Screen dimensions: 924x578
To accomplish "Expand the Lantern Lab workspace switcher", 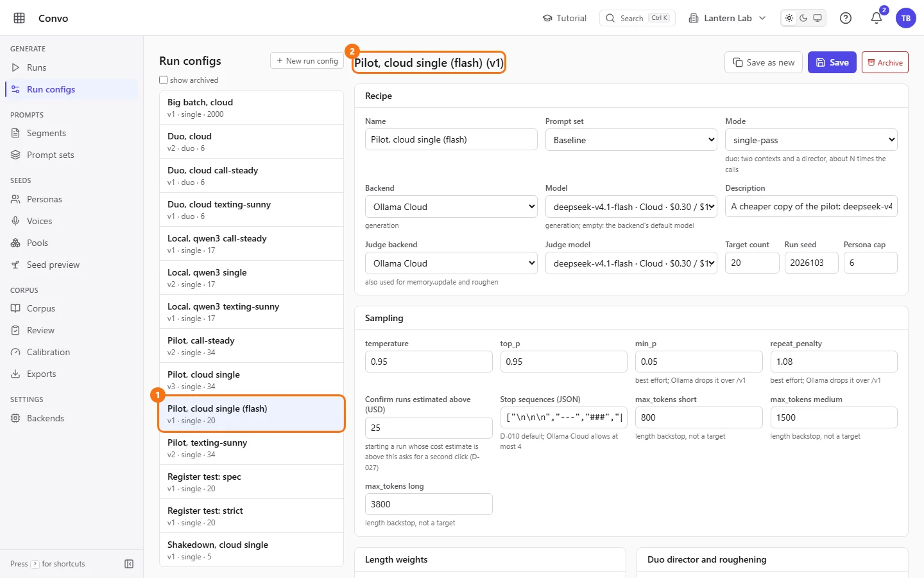I will [727, 18].
